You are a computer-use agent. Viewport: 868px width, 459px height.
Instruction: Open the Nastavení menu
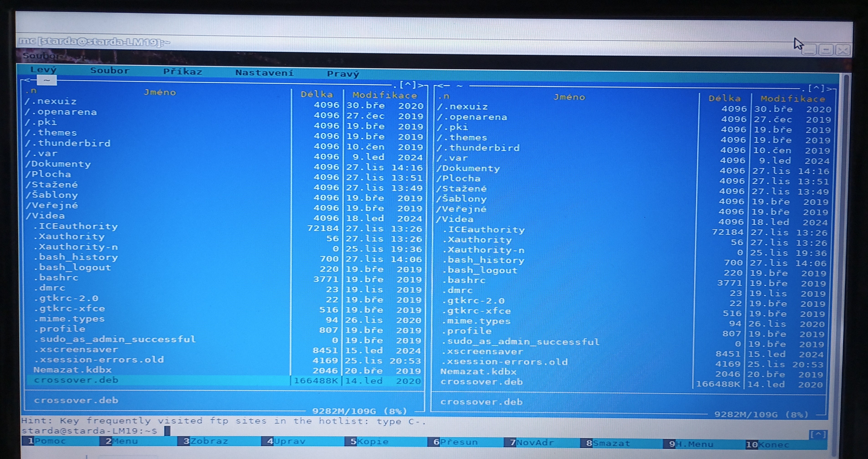pyautogui.click(x=264, y=73)
